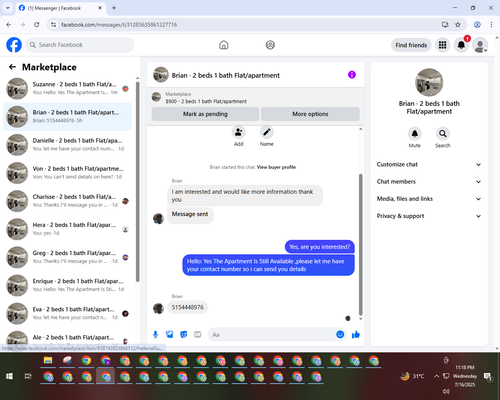
Task: Open the Home feed icon
Action: point(224,45)
